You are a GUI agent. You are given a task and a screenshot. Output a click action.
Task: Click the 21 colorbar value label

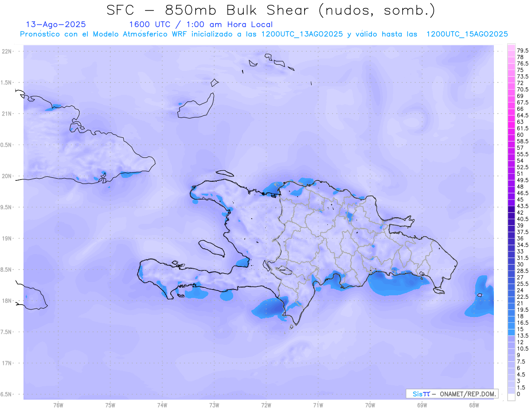click(520, 303)
